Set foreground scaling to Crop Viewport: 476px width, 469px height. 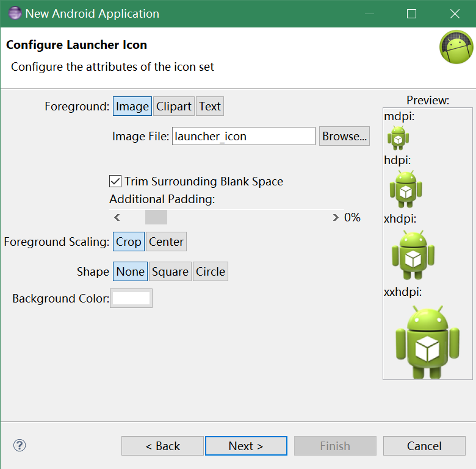129,242
